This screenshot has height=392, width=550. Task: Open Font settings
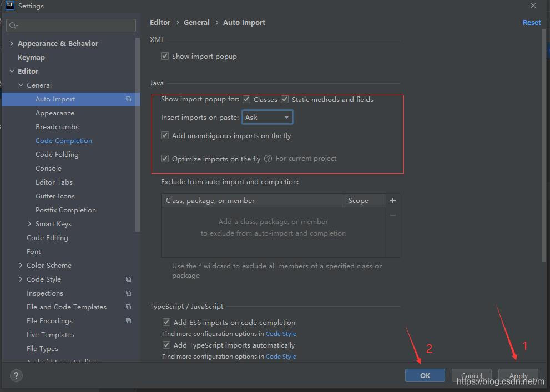click(x=34, y=252)
